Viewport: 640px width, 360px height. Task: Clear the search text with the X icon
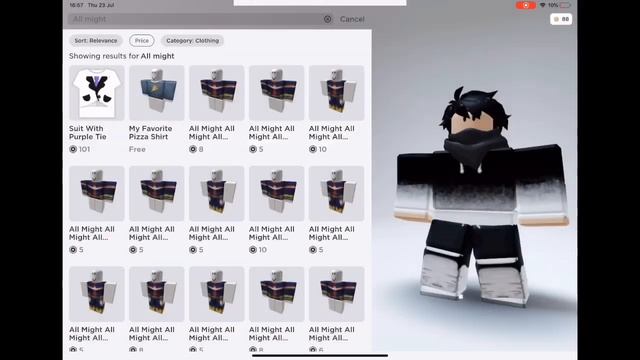(327, 19)
